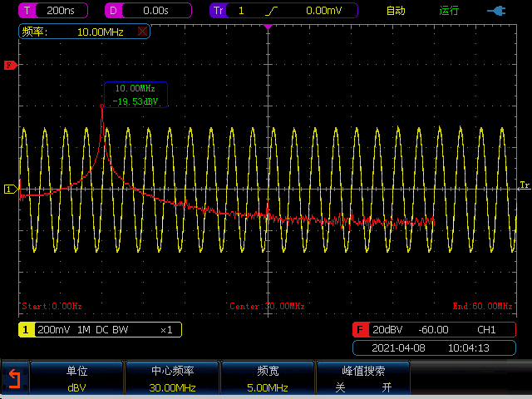This screenshot has height=399, width=532.
Task: Click the rising edge trigger slope icon
Action: [268, 12]
